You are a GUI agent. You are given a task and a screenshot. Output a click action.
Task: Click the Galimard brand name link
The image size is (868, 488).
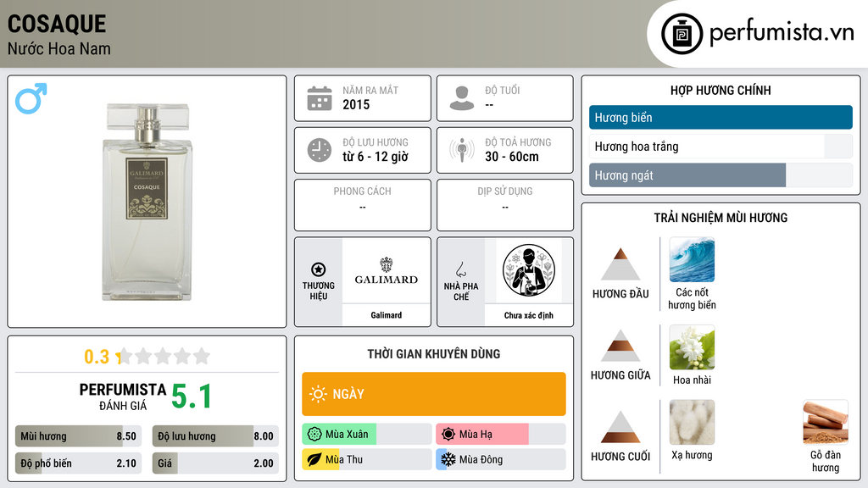pos(387,315)
